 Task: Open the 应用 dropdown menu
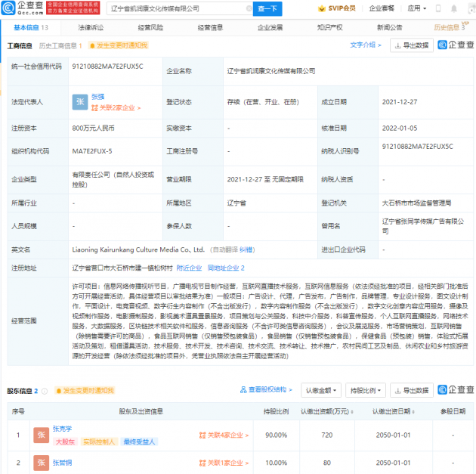[417, 8]
